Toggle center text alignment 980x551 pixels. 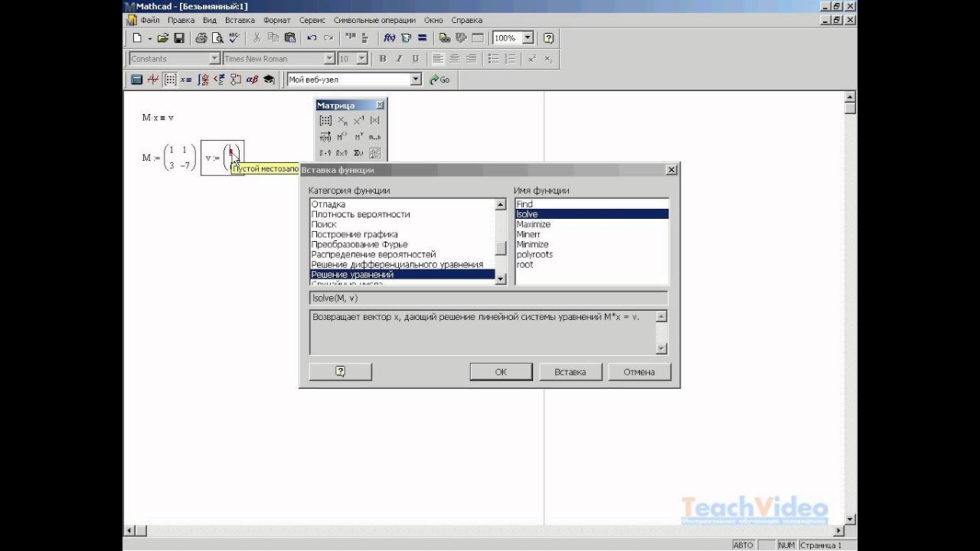point(454,58)
